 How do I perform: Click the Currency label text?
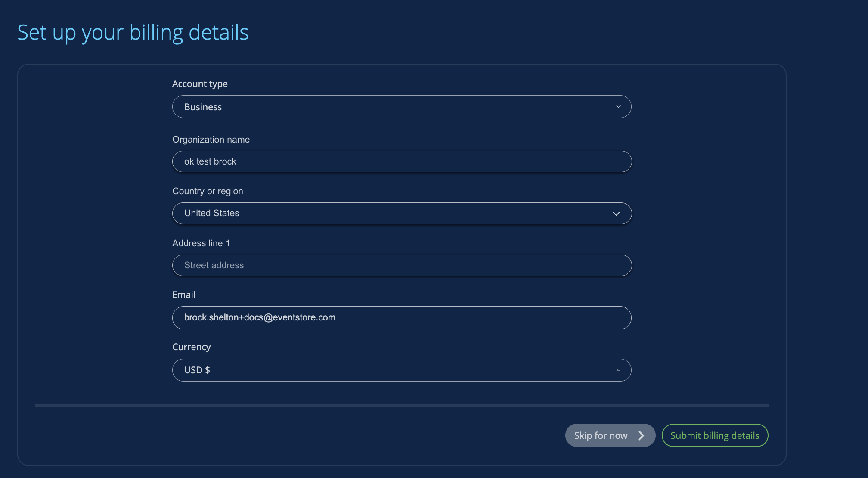click(192, 347)
